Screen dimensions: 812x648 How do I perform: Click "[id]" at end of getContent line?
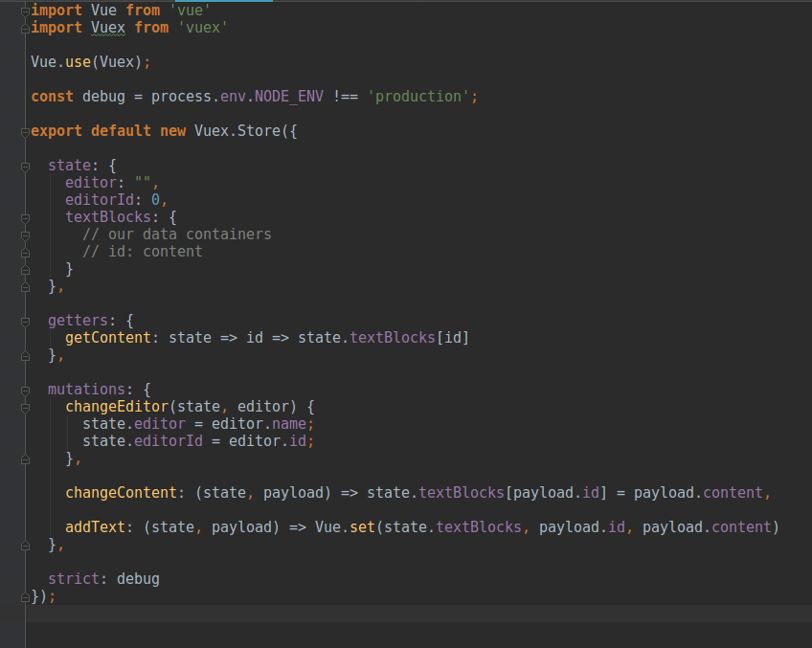pos(453,338)
